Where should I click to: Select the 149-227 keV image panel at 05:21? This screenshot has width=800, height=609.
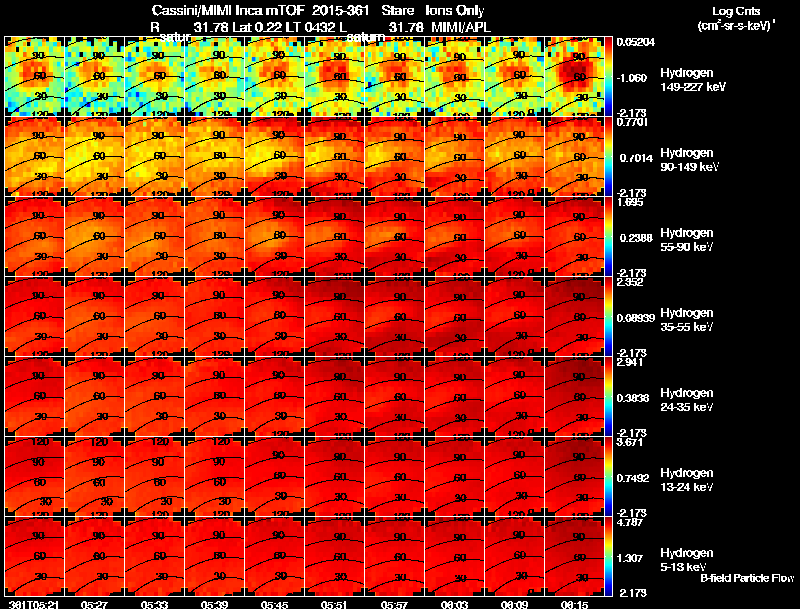coord(34,77)
